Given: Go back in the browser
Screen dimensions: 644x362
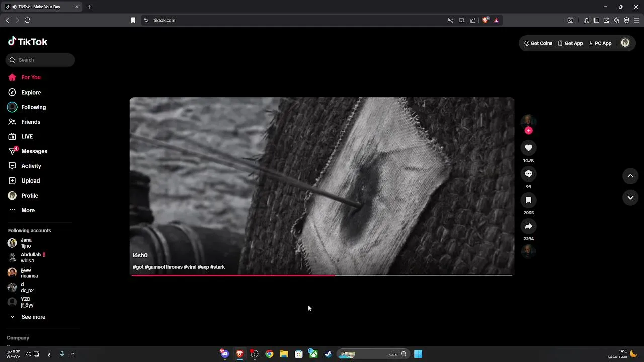Looking at the screenshot, I should click(x=7, y=20).
